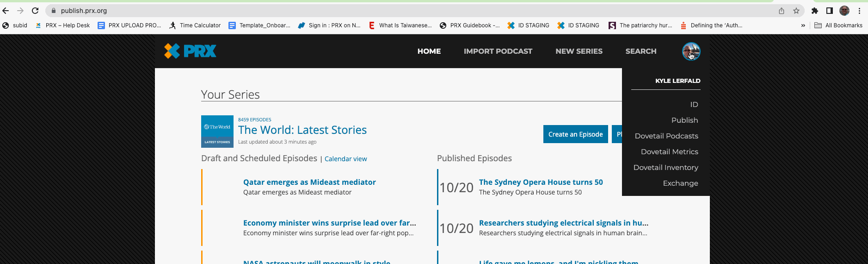Open the extensions puzzle icon
Screen dimensions: 868x264
pos(815,11)
